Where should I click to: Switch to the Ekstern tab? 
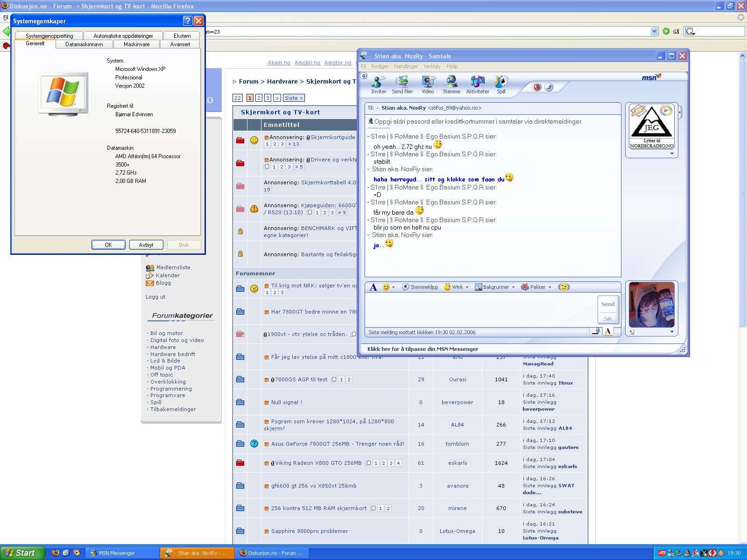(182, 35)
